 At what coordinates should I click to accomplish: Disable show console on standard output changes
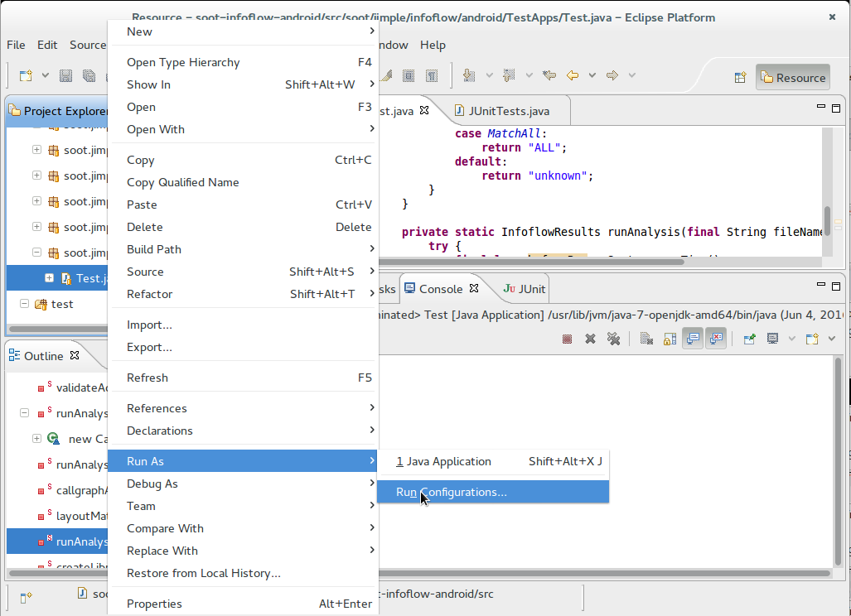point(693,338)
